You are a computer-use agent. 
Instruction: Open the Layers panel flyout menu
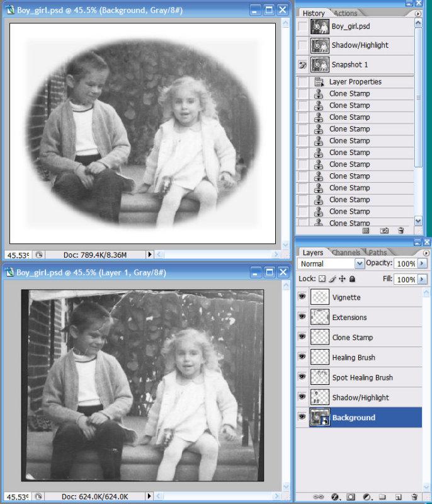[426, 253]
